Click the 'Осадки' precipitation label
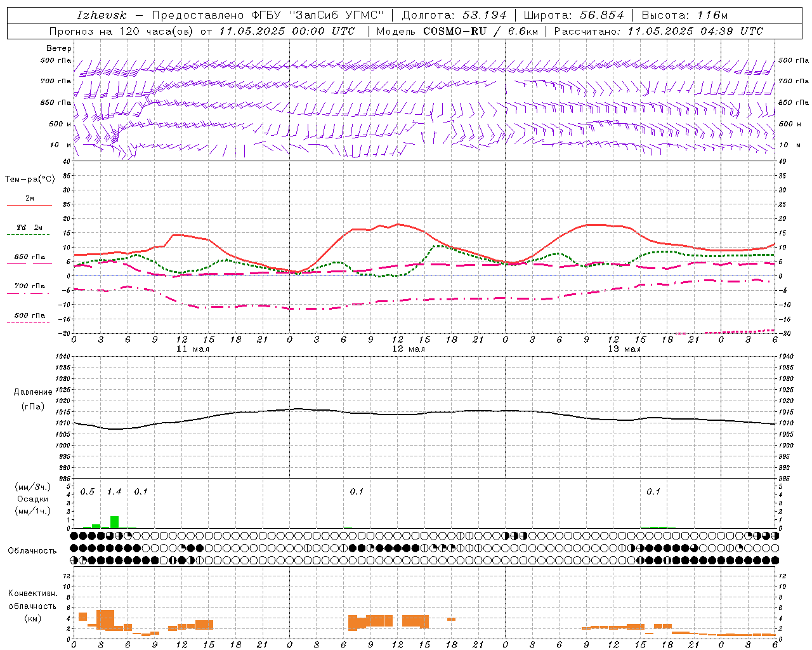The height and width of the screenshot is (650, 812). (33, 499)
